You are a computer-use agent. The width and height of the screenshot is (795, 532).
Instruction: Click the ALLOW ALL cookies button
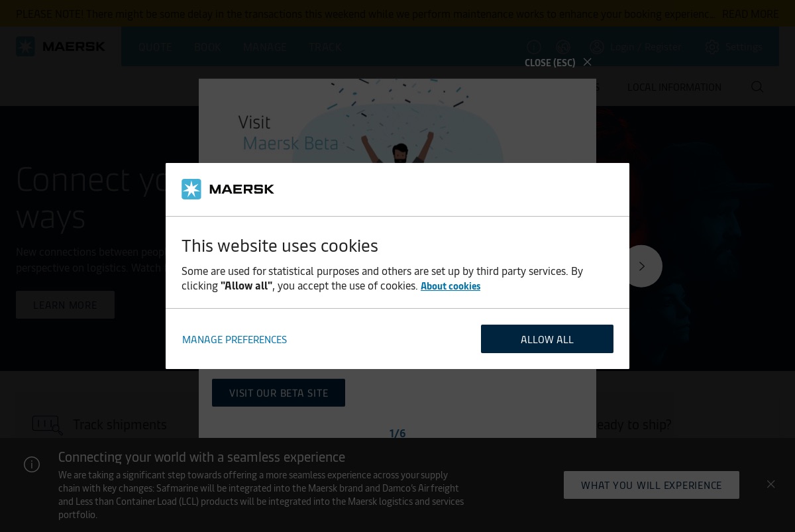click(x=547, y=339)
